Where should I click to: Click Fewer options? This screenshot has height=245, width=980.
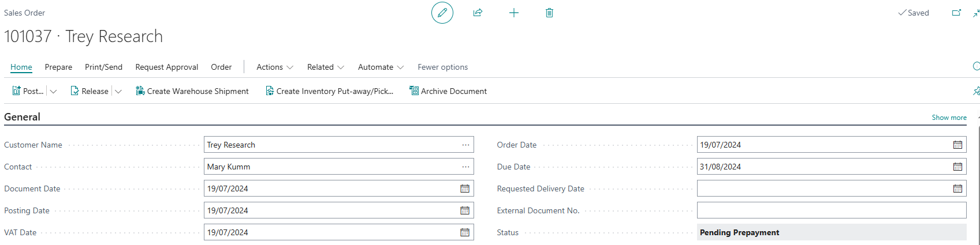pyautogui.click(x=443, y=67)
